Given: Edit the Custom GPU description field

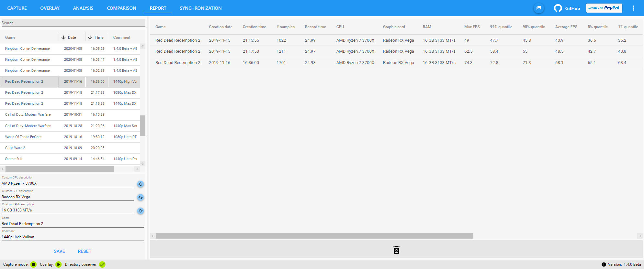Looking at the screenshot, I should click(x=68, y=197).
